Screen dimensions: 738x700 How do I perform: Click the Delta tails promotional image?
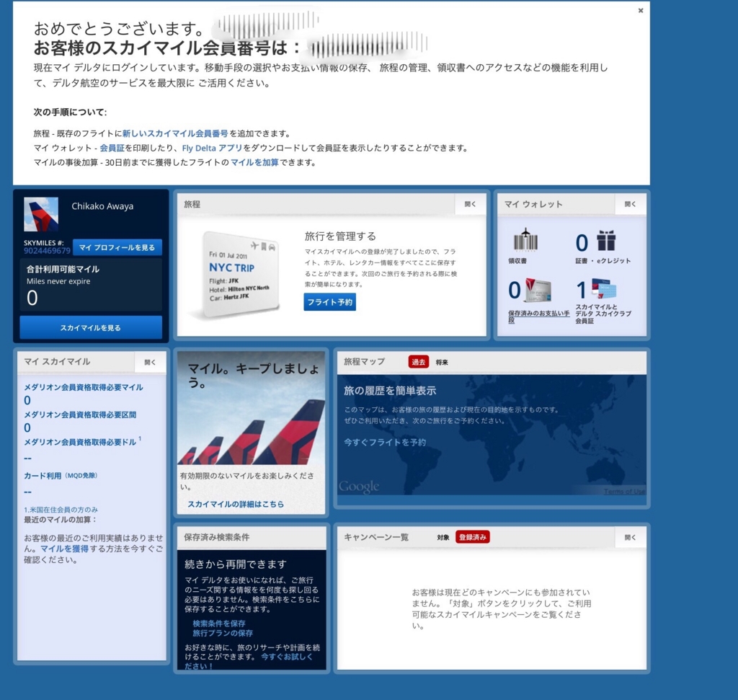click(252, 407)
